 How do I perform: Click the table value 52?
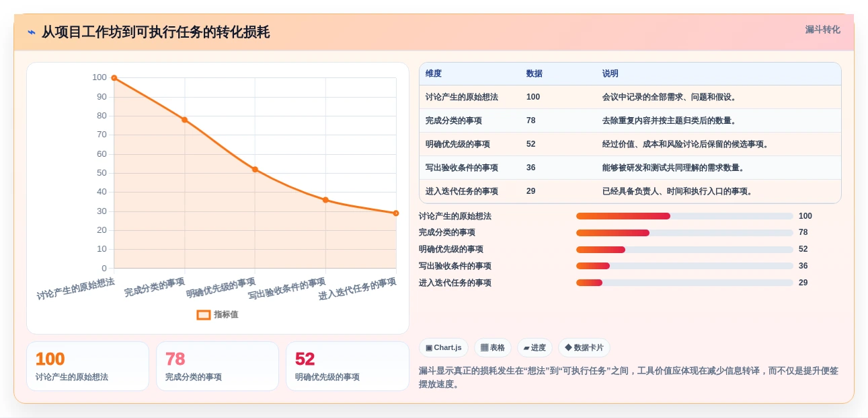[531, 144]
